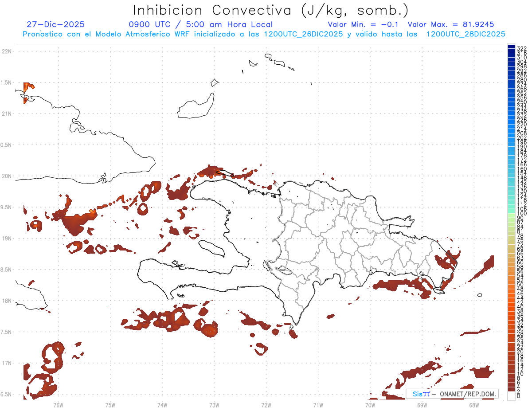Click the date "27-Dic-2025"
532x411 pixels.
tap(56, 24)
